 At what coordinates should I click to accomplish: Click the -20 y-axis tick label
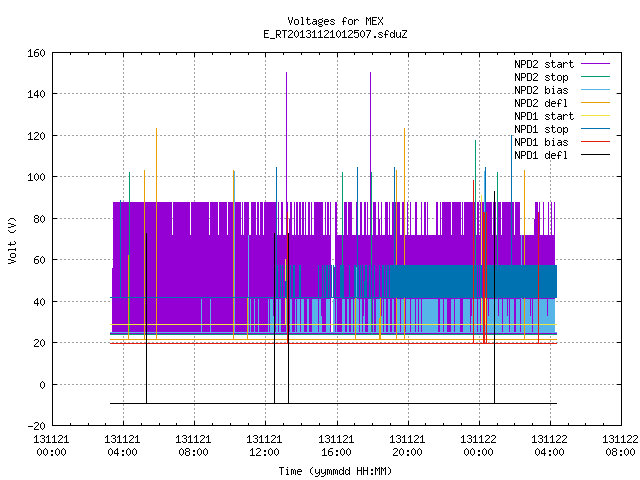coord(36,426)
